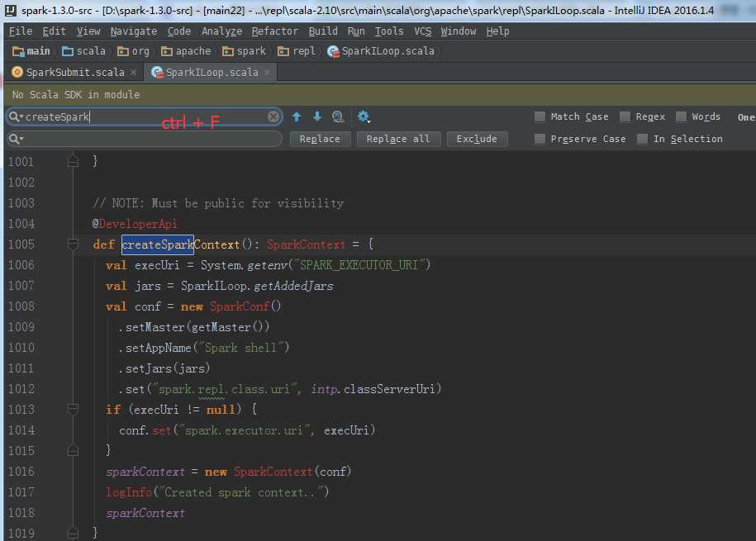Open the Code menu
Image resolution: width=756 pixels, height=541 pixels.
[x=178, y=31]
